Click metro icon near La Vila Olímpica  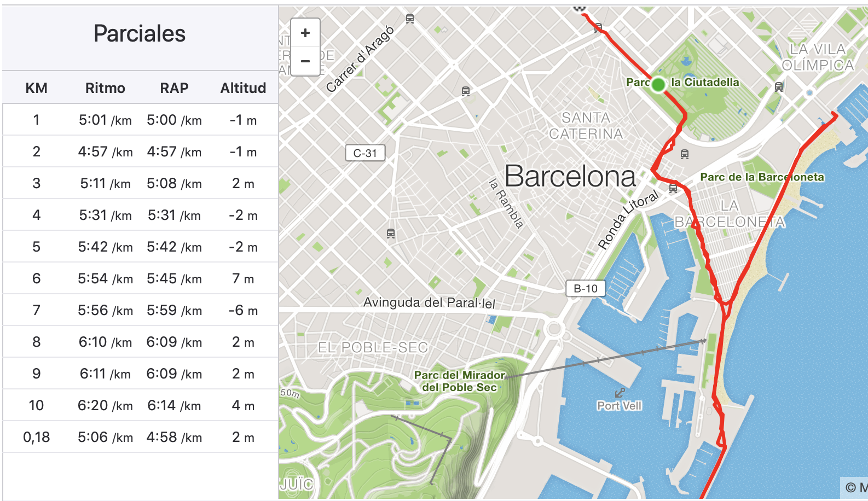coord(779,86)
